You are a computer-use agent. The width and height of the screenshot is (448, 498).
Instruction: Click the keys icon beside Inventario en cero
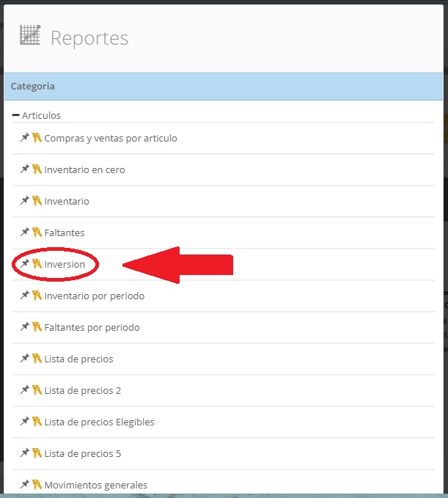click(37, 169)
